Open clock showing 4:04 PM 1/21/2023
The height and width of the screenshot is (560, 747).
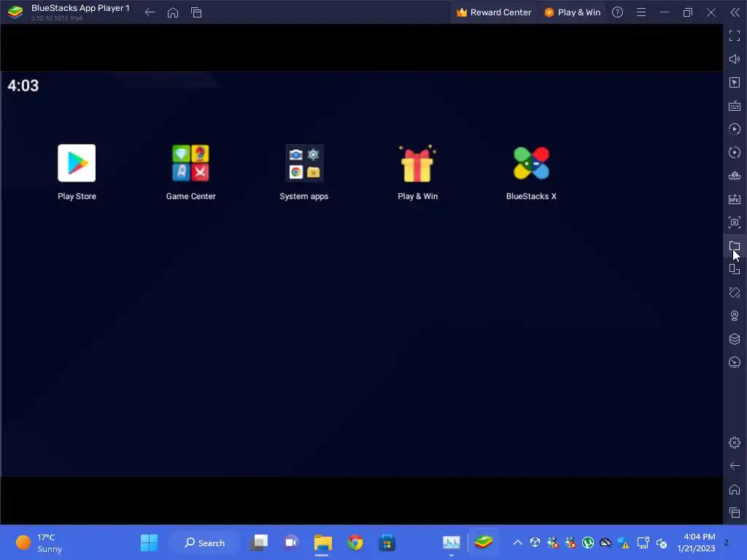pyautogui.click(x=696, y=542)
